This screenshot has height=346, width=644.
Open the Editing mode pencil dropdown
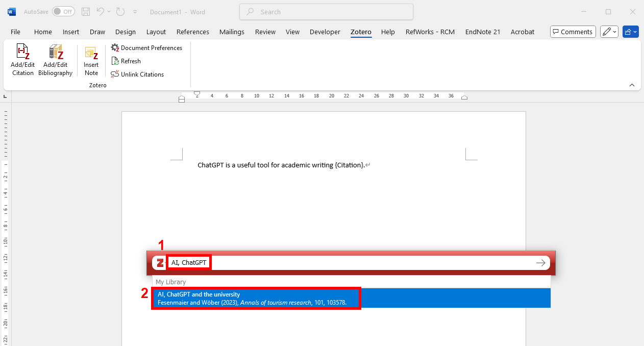click(609, 32)
